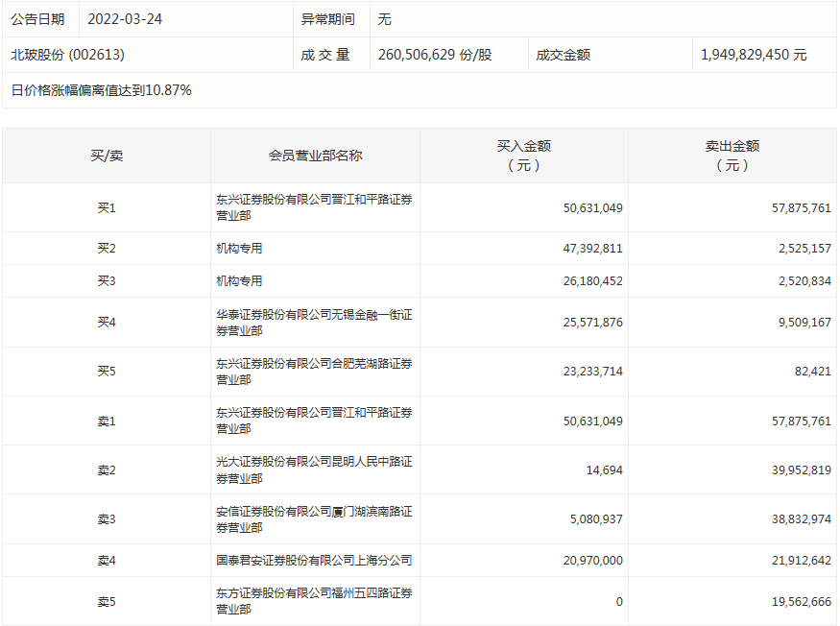The height and width of the screenshot is (626, 840).
Task: Click total turnover value 1,949,829,450 元
Action: [754, 55]
